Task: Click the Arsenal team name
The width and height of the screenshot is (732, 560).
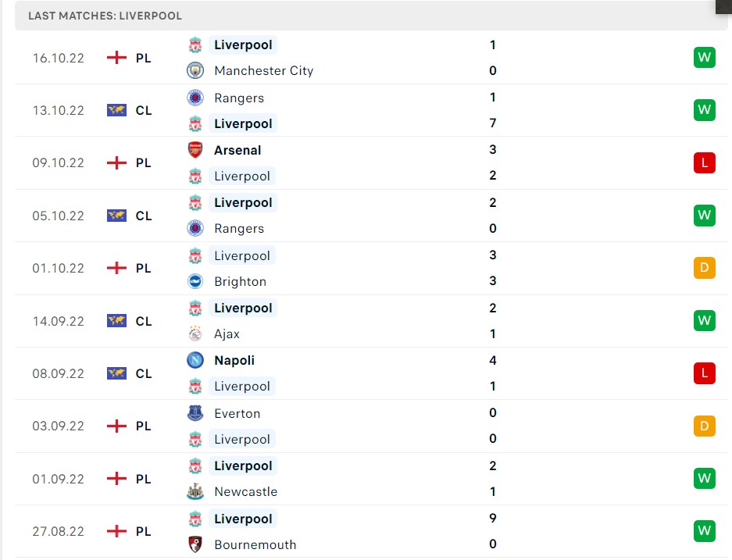Action: (237, 149)
